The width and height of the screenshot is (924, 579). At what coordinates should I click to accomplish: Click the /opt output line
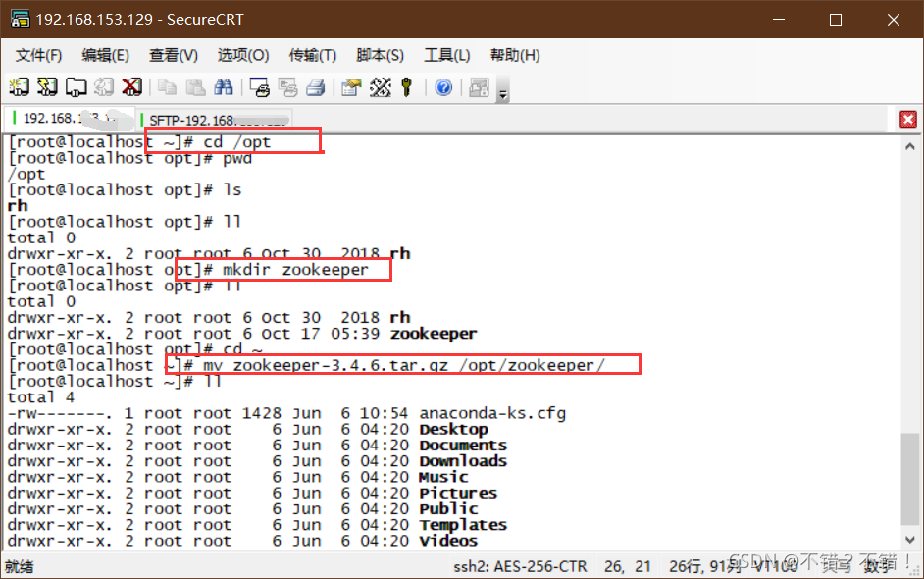[x=26, y=175]
